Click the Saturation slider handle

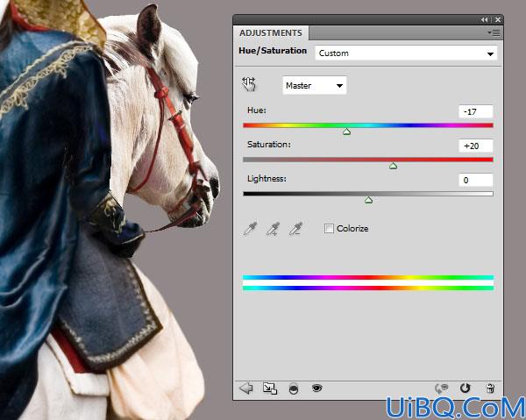click(x=393, y=166)
